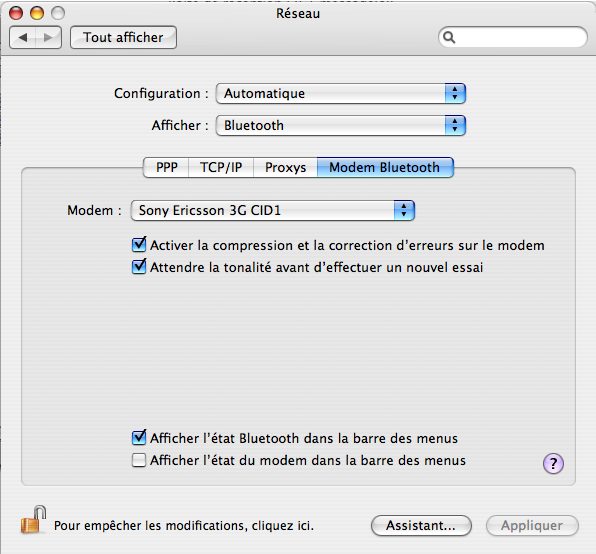Switch to the TCP/IP tab

coord(221,168)
